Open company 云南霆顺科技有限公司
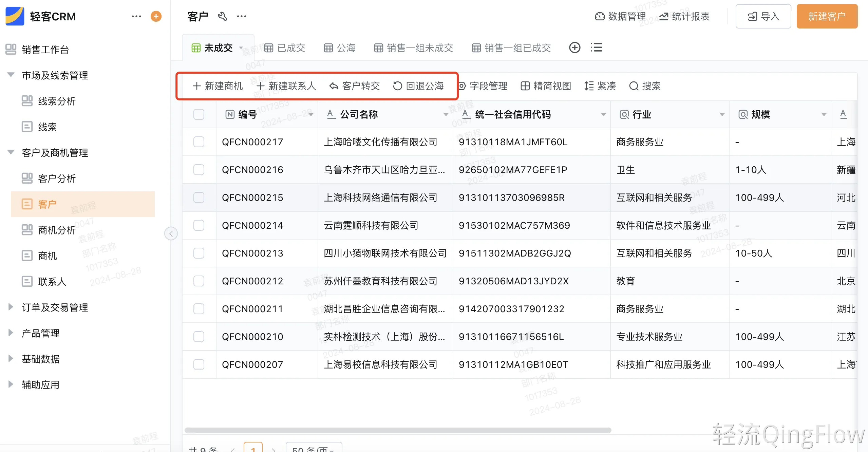The width and height of the screenshot is (868, 452). coord(371,225)
